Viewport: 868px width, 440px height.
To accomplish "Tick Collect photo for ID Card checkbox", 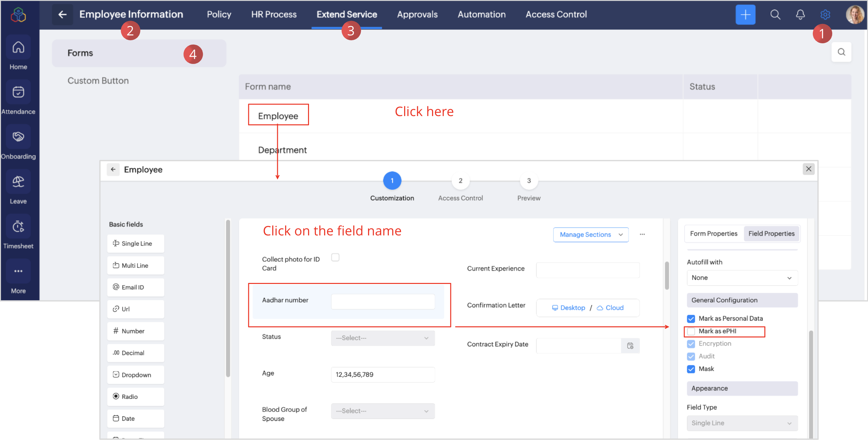I will click(x=335, y=258).
